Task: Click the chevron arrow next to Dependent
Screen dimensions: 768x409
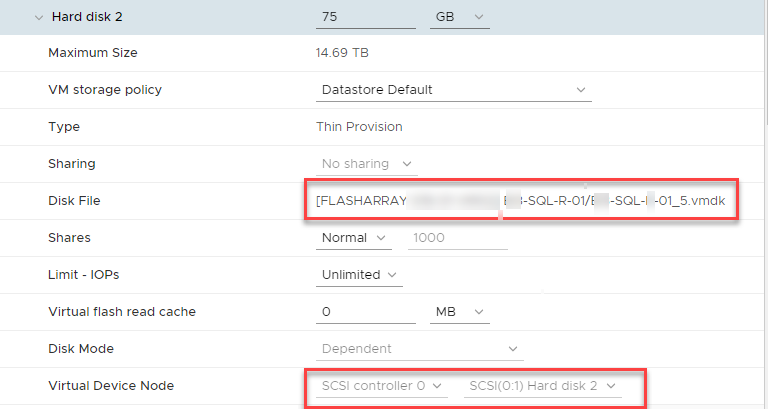Action: pyautogui.click(x=513, y=349)
